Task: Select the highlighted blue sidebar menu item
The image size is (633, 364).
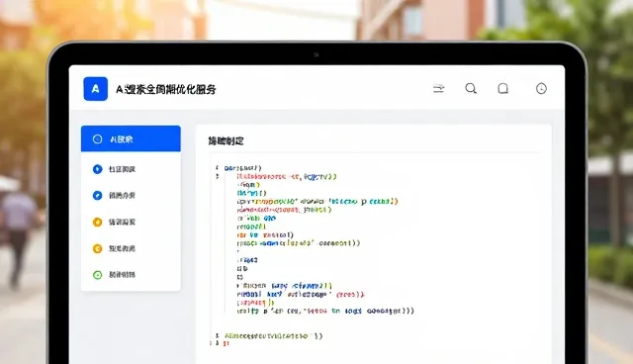Action: coord(131,138)
